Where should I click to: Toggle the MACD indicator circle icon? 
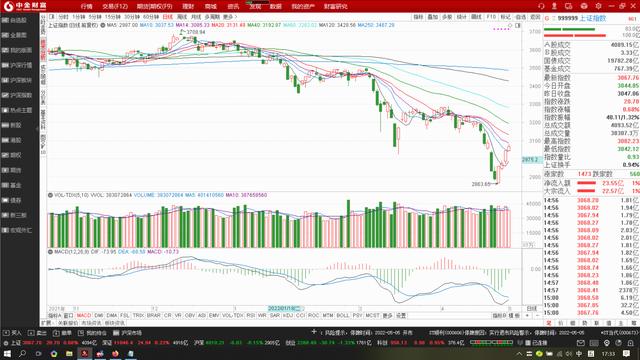(50, 252)
